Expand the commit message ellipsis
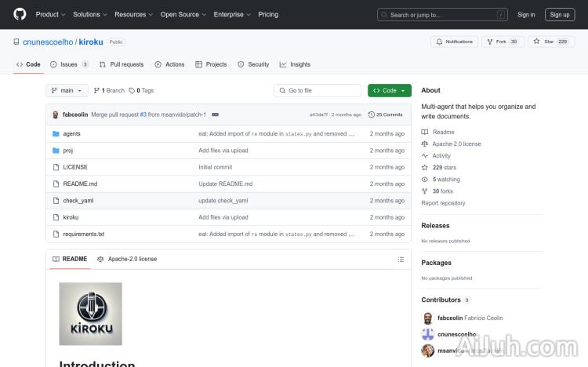The image size is (588, 367). pos(215,114)
